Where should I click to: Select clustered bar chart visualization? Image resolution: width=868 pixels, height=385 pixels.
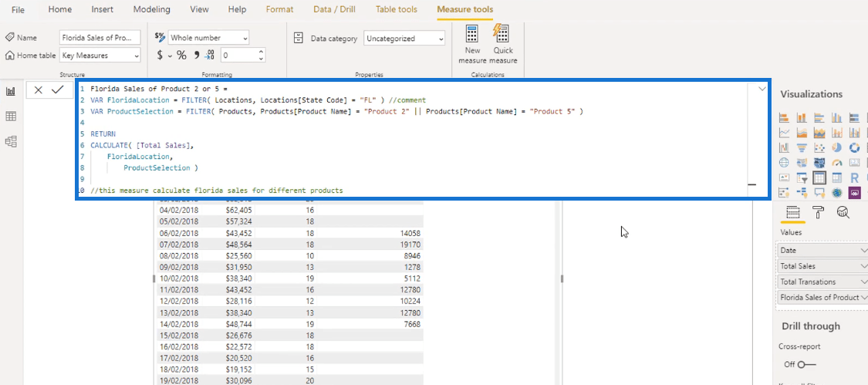point(819,117)
